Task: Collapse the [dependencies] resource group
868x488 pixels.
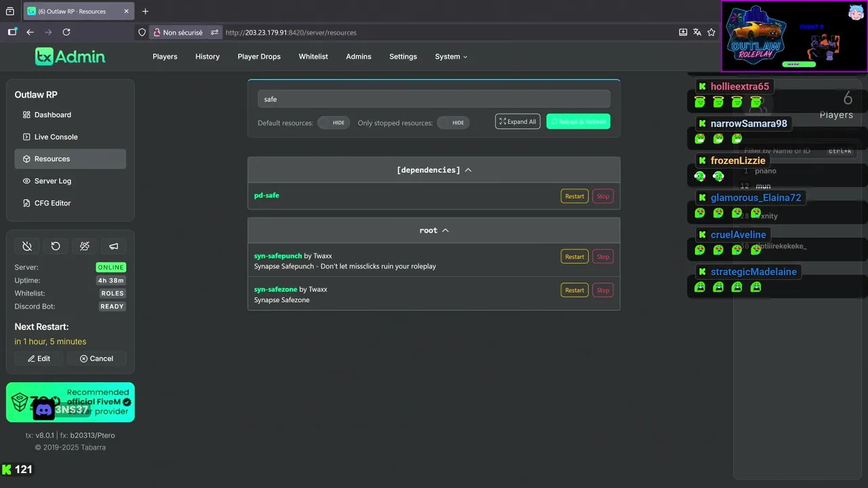Action: point(434,170)
